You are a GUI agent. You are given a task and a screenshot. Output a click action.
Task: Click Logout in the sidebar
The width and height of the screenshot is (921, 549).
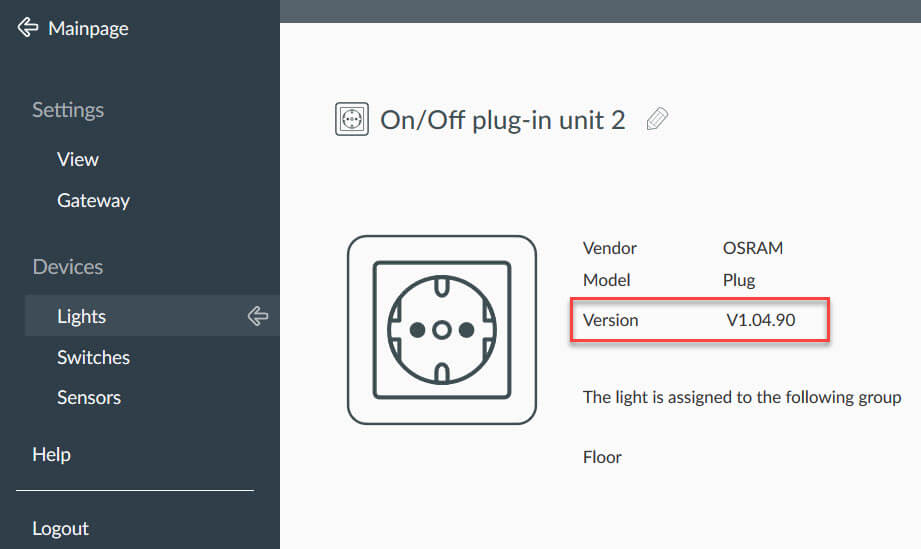[60, 528]
